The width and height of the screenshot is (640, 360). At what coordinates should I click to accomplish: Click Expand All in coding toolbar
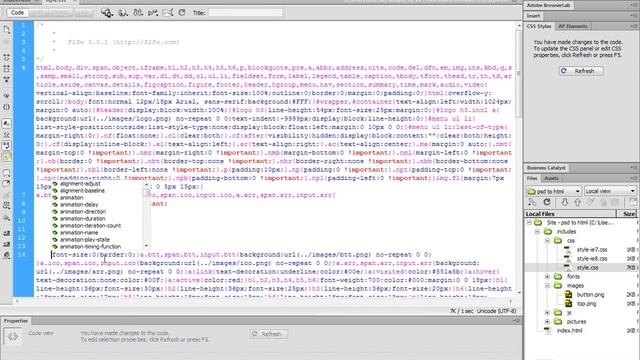point(7,80)
